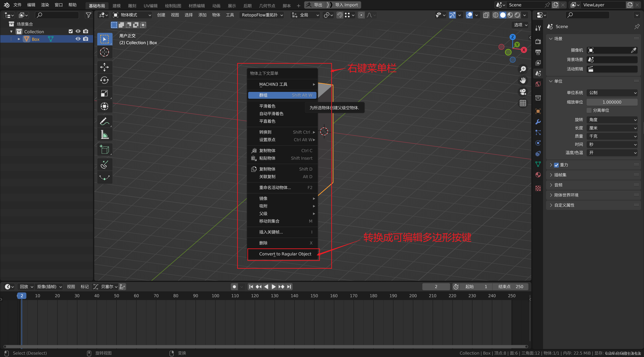This screenshot has height=357, width=644.
Task: Open RetopoFlow重拓扑 dropdown
Action: (x=262, y=15)
